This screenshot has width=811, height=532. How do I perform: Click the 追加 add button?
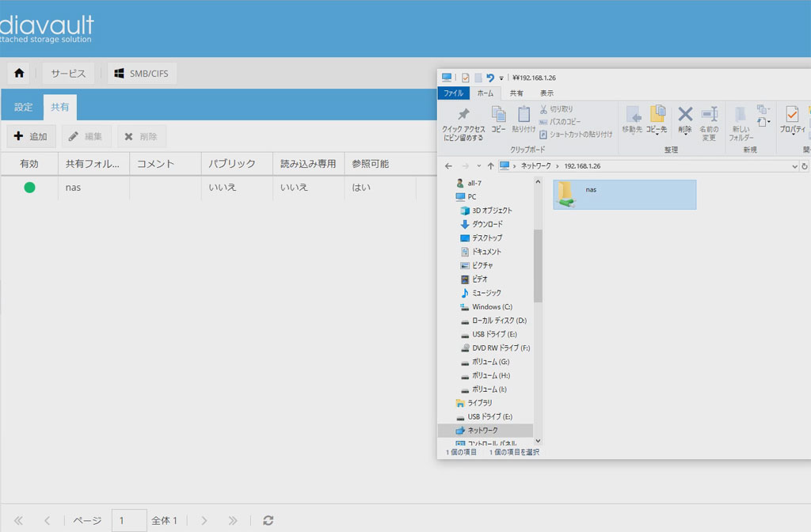point(32,136)
